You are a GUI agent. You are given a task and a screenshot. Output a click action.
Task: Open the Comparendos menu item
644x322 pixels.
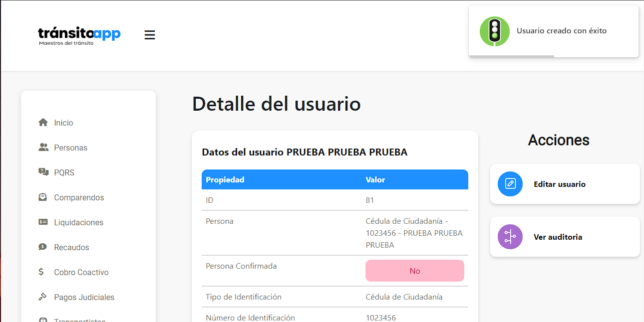79,197
